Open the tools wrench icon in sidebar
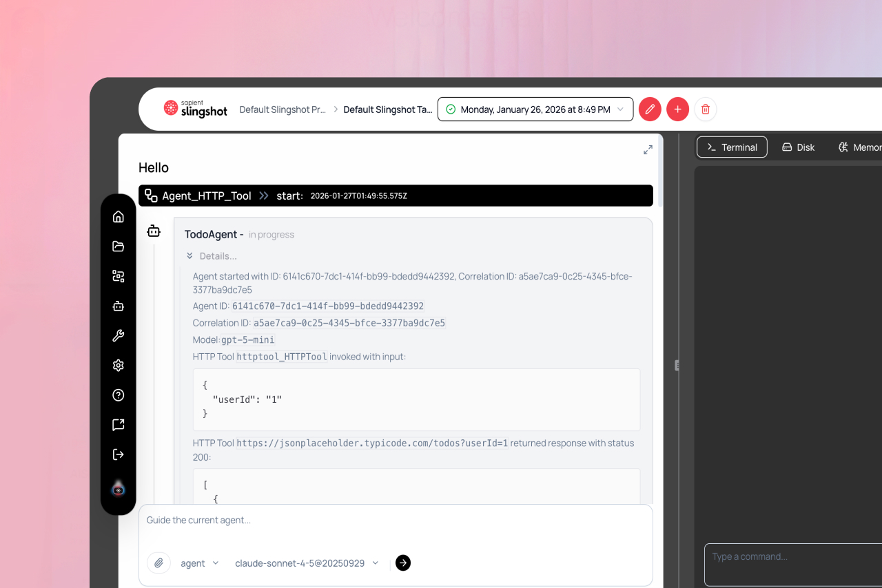 (119, 336)
